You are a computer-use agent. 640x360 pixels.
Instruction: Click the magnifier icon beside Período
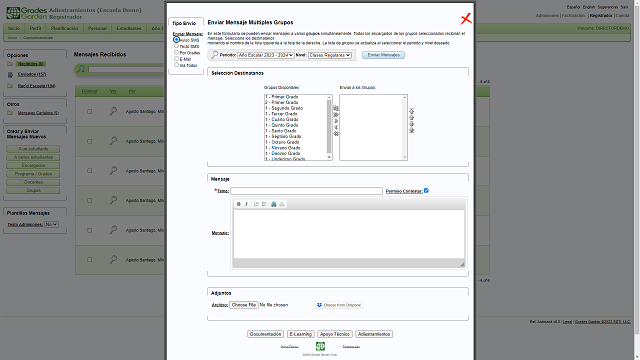pos(214,55)
